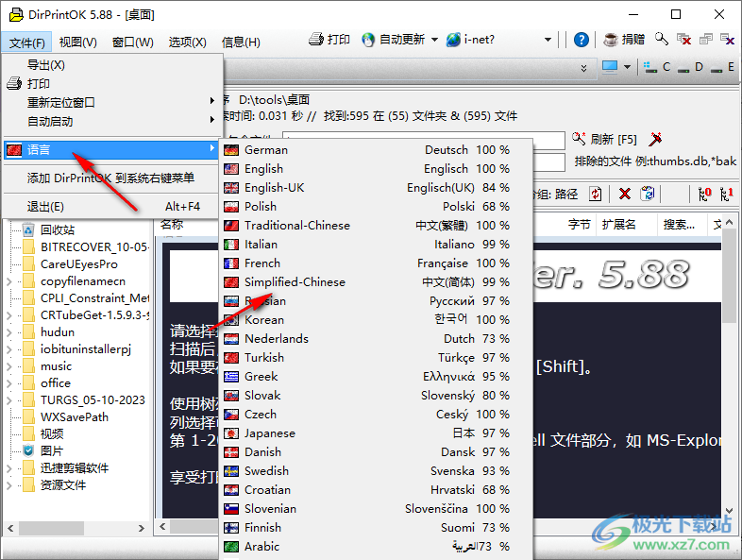This screenshot has width=742, height=560.
Task: Click 添加 DirPrintOK 到系统右键菜单 entry
Action: (110, 178)
